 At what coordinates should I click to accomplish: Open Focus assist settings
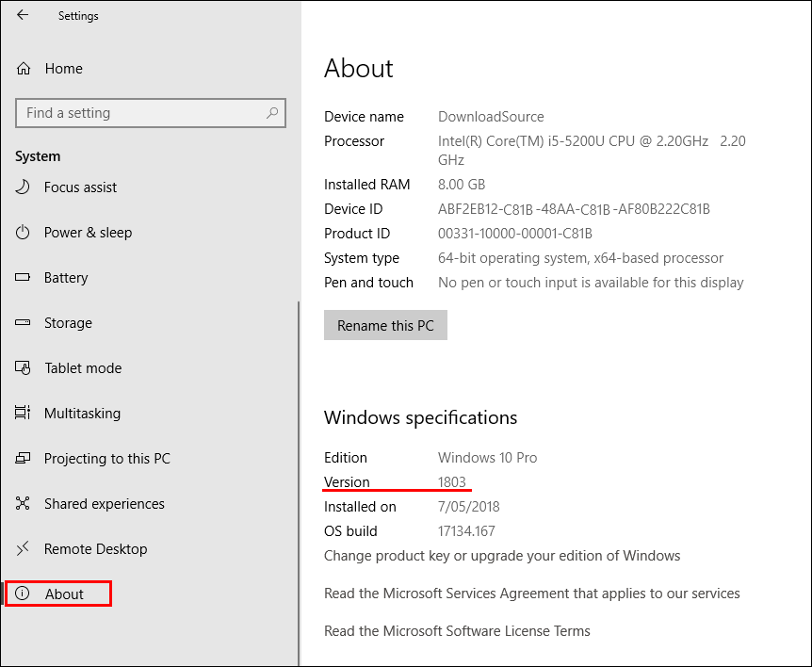tap(80, 187)
